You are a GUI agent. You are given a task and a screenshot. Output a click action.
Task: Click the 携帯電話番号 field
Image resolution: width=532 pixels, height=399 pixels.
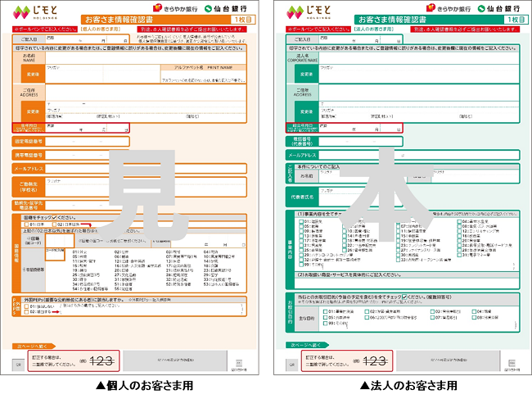(87, 155)
